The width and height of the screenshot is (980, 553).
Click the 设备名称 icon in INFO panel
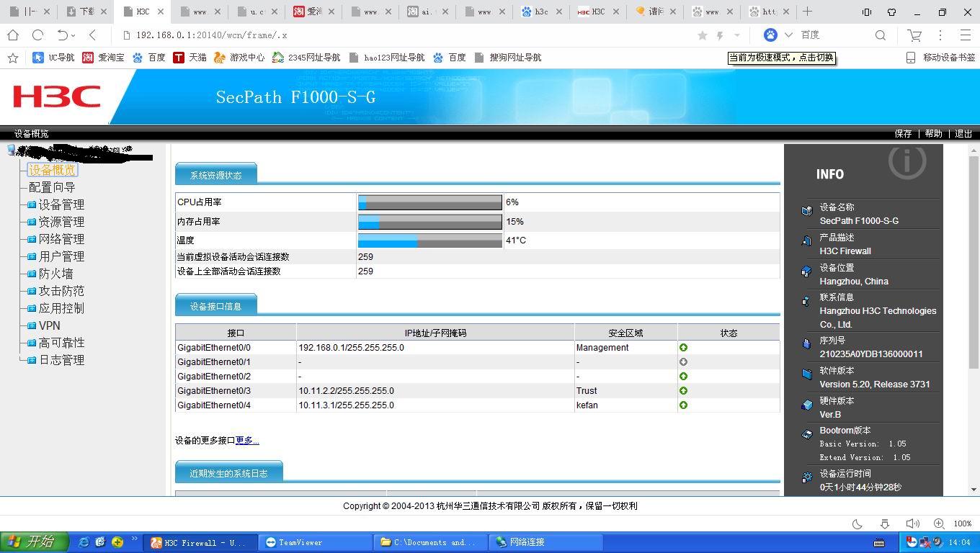point(806,211)
